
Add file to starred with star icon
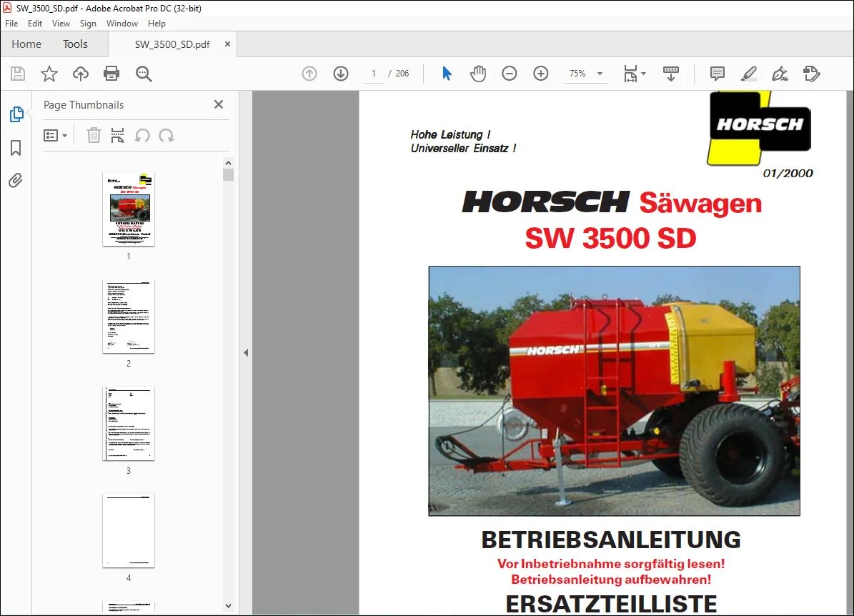click(x=49, y=74)
